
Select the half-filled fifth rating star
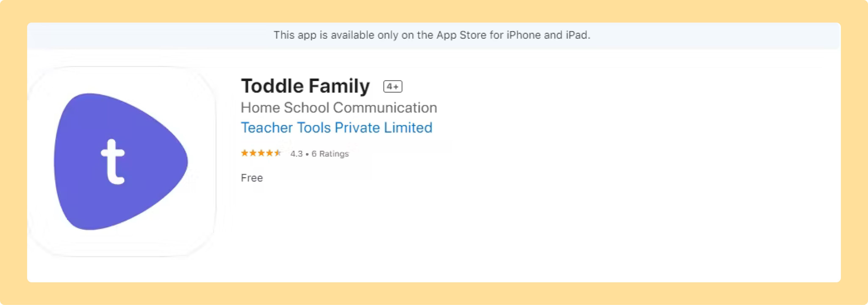(277, 153)
